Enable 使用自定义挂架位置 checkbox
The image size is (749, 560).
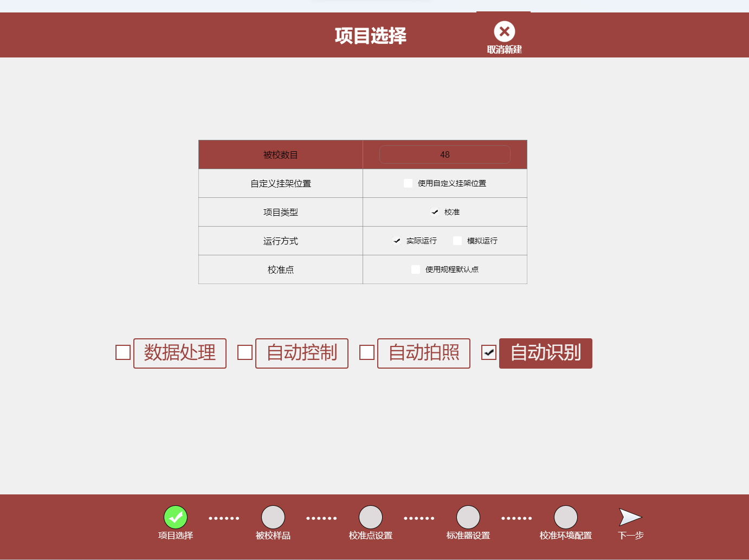[408, 183]
